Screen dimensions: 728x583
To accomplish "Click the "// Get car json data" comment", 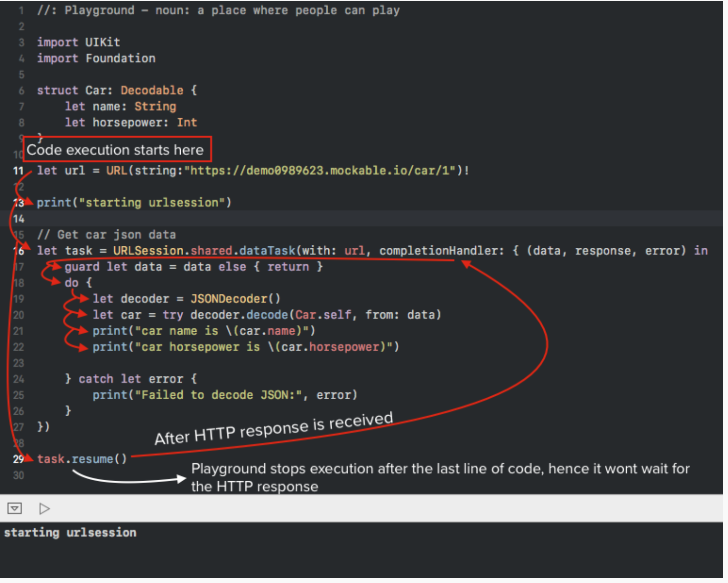I will pyautogui.click(x=106, y=235).
